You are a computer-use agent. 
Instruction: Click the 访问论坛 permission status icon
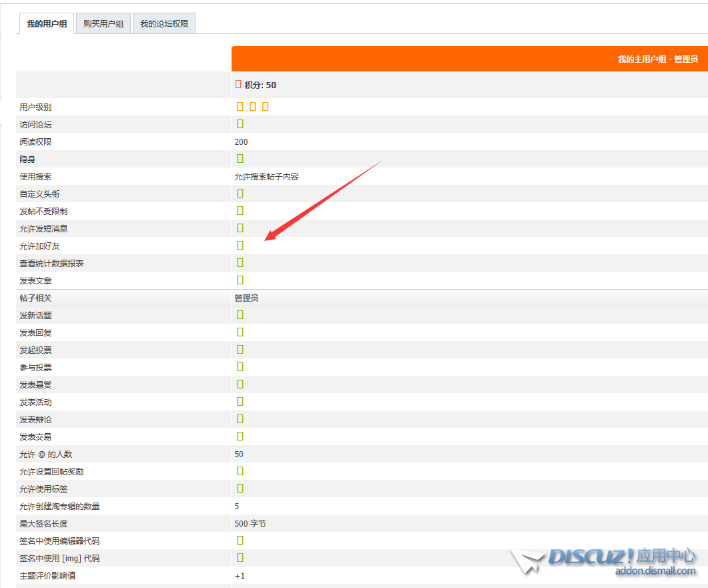pos(240,123)
